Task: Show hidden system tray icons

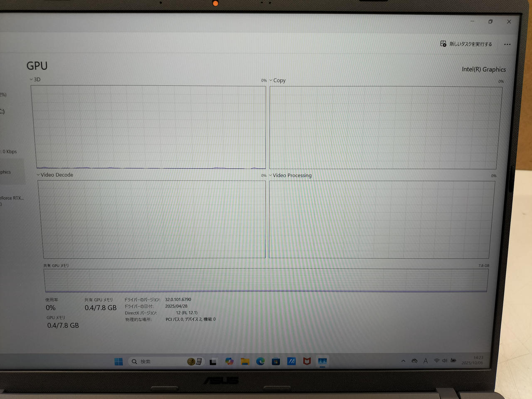Action: 403,361
